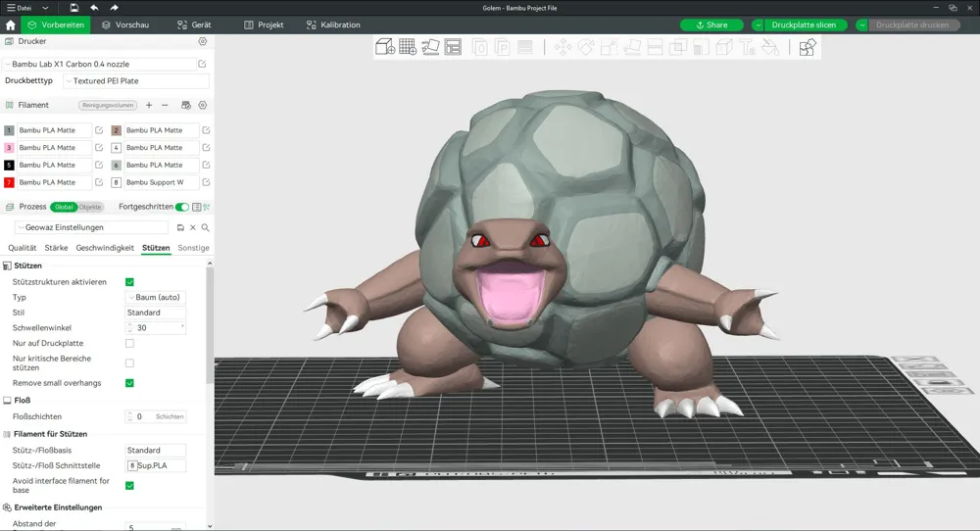Click black color swatch of filament 5
980x531 pixels.
tap(9, 165)
